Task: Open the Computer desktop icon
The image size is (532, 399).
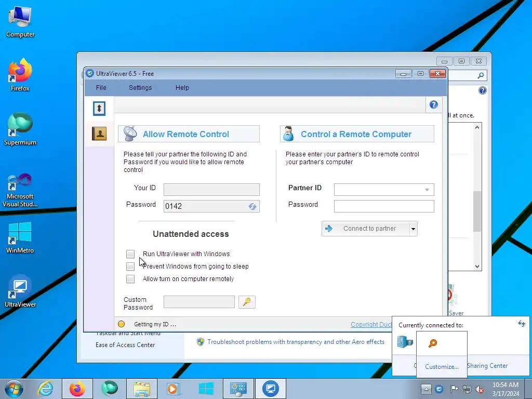Action: [20, 22]
